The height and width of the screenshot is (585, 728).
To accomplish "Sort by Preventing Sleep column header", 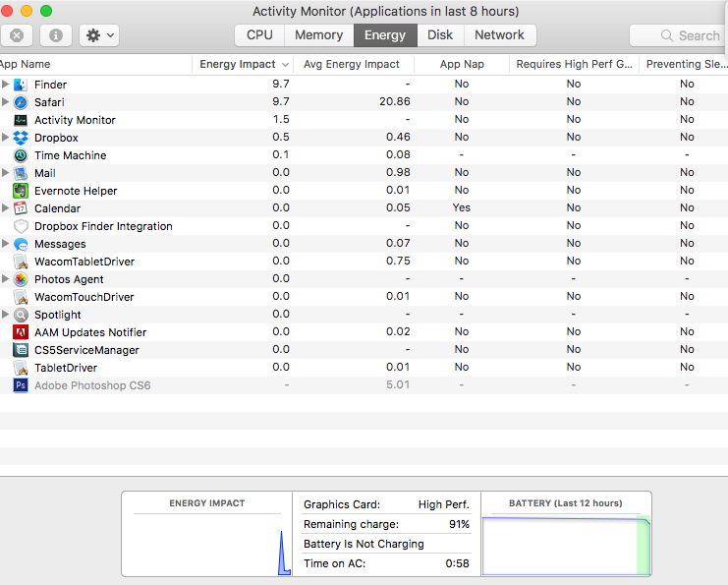I will click(684, 64).
